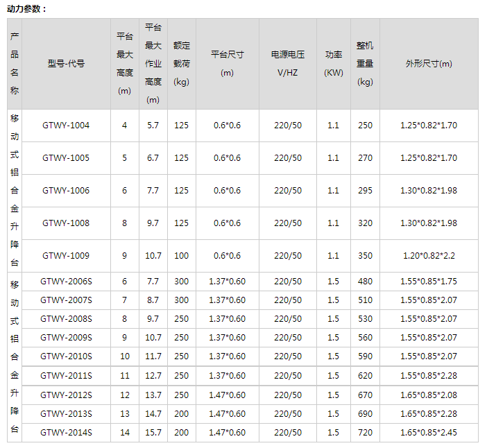Click working height '14.7' cell
The image size is (487, 448).
click(153, 414)
